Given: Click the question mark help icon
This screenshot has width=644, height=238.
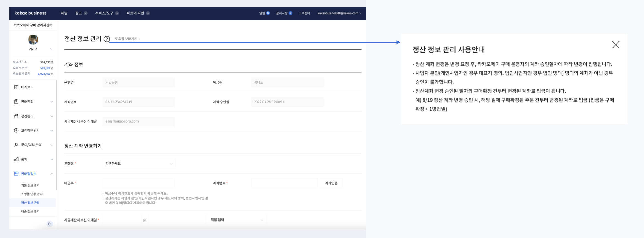Looking at the screenshot, I should pos(107,39).
